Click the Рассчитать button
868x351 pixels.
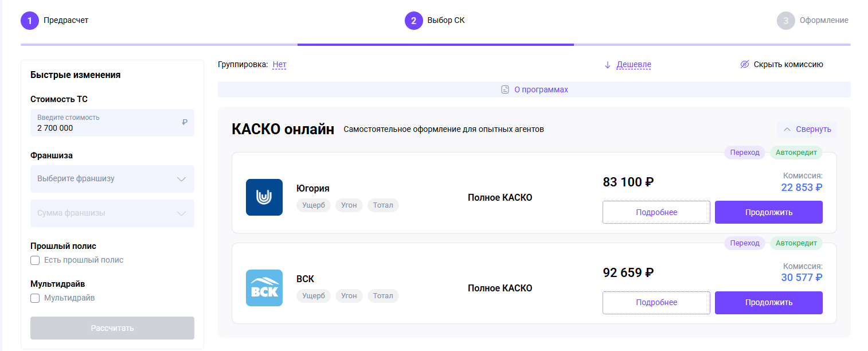112,328
